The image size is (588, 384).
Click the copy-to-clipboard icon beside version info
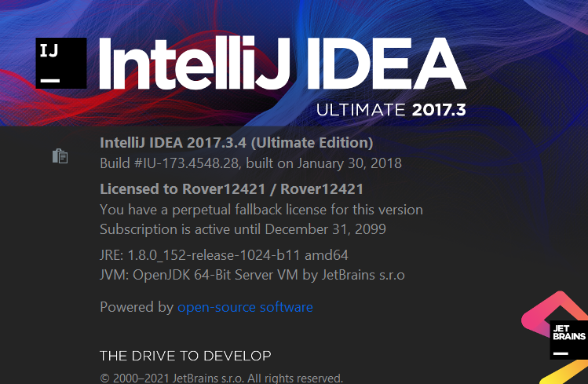[60, 156]
